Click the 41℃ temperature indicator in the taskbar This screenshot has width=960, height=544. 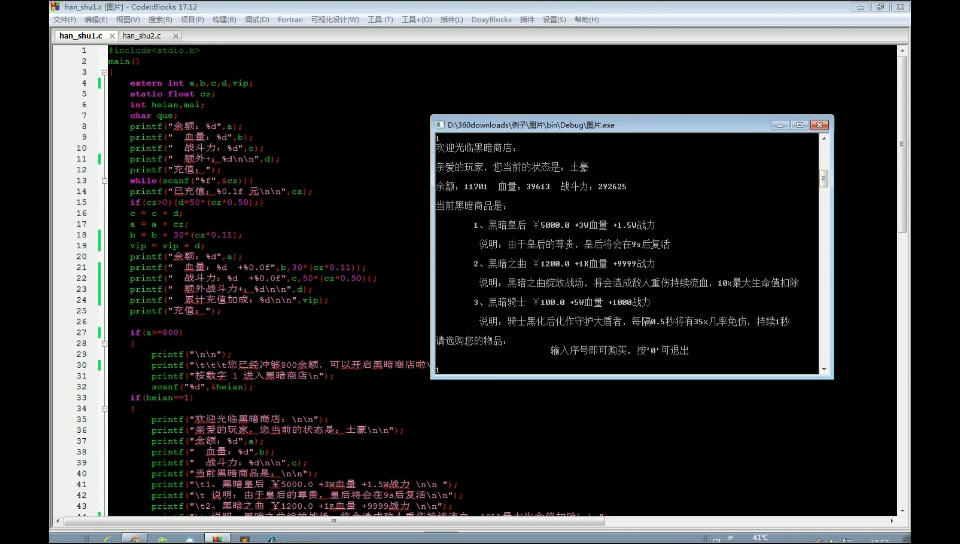coord(760,537)
